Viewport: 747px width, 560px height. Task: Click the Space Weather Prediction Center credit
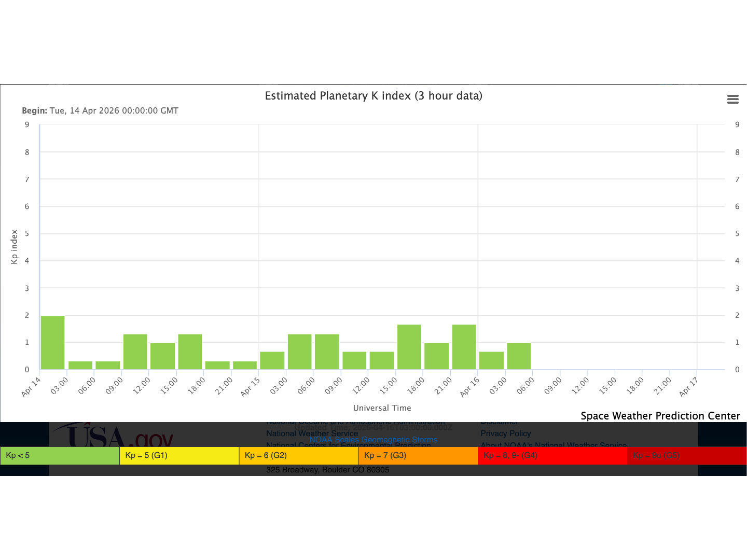tap(660, 416)
